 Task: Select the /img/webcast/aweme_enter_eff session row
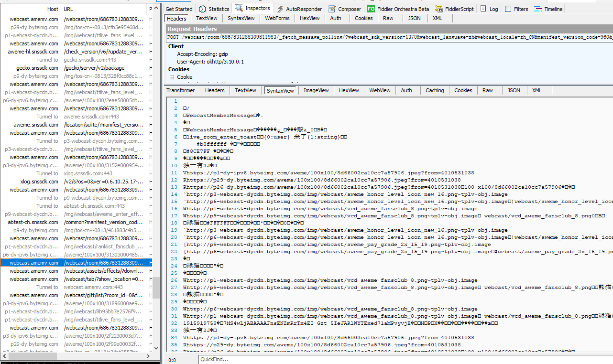(77, 214)
